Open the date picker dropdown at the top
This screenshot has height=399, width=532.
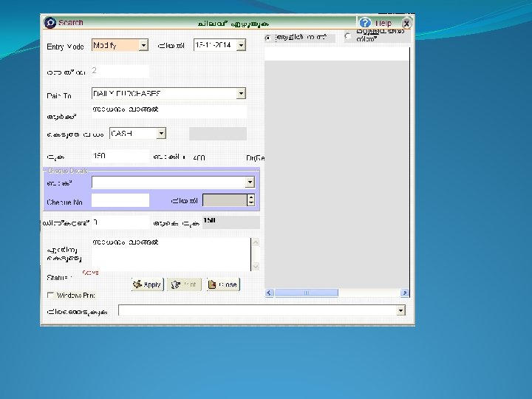[241, 45]
